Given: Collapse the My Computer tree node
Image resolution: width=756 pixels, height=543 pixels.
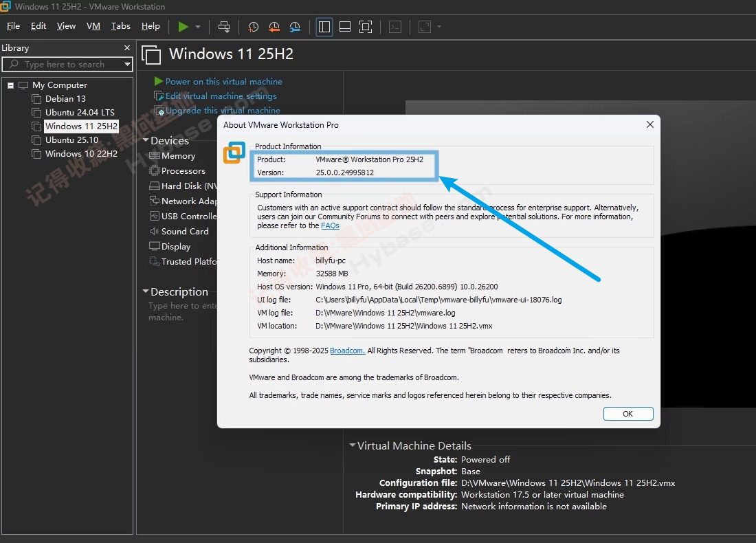Looking at the screenshot, I should [x=11, y=85].
